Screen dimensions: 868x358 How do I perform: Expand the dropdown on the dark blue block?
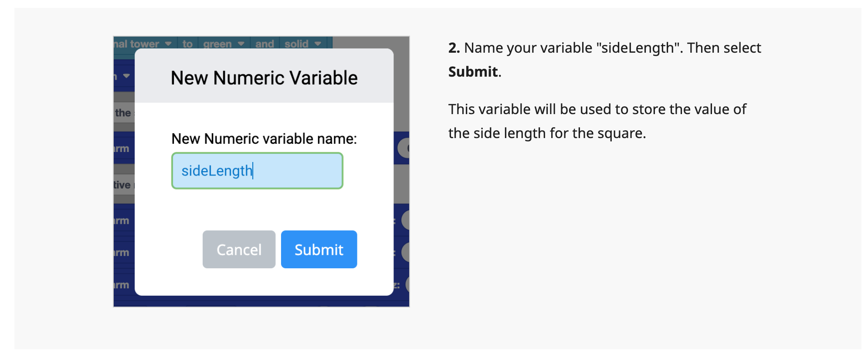[x=126, y=76]
